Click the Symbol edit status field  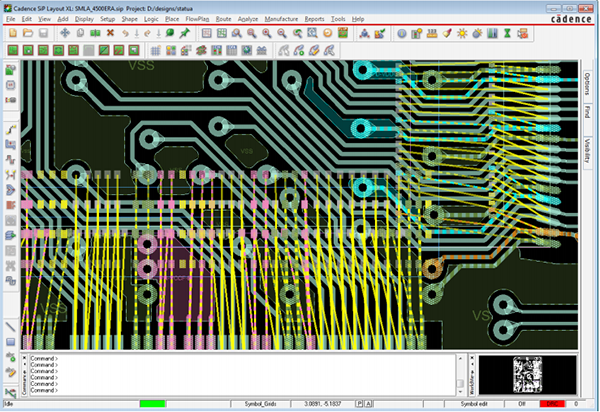coord(474,404)
